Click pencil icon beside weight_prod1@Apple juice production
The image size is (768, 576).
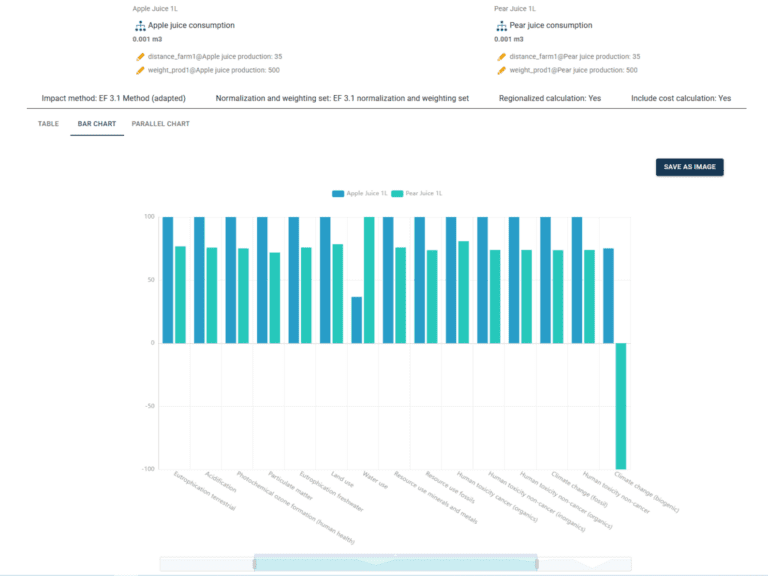click(141, 70)
